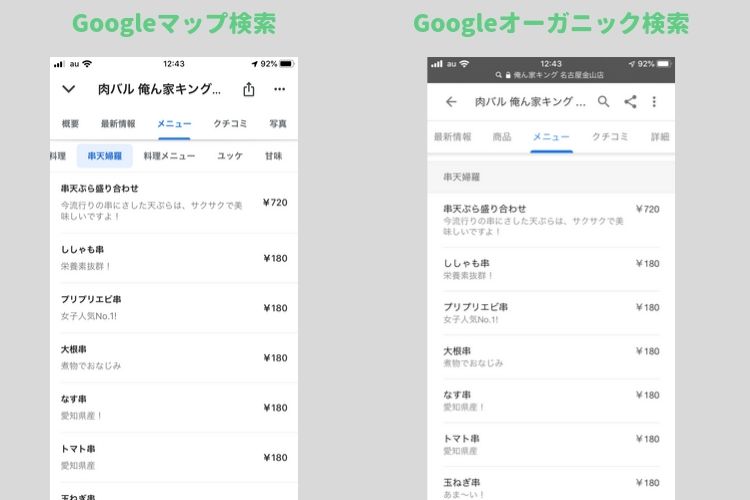The width and height of the screenshot is (750, 500).
Task: Tap the share icon in Google Maps panel
Action: point(249,89)
